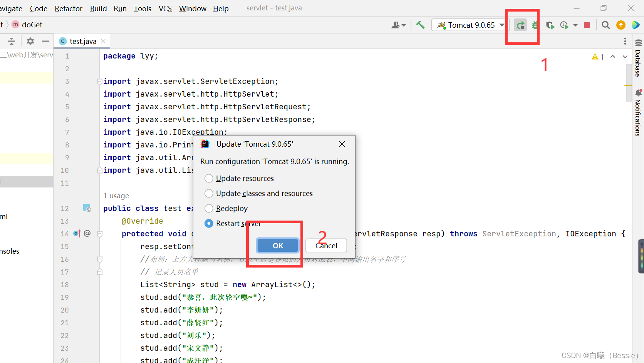644x363 pixels.
Task: Rerun the Tomcat 9.0.65 application
Action: coord(520,25)
